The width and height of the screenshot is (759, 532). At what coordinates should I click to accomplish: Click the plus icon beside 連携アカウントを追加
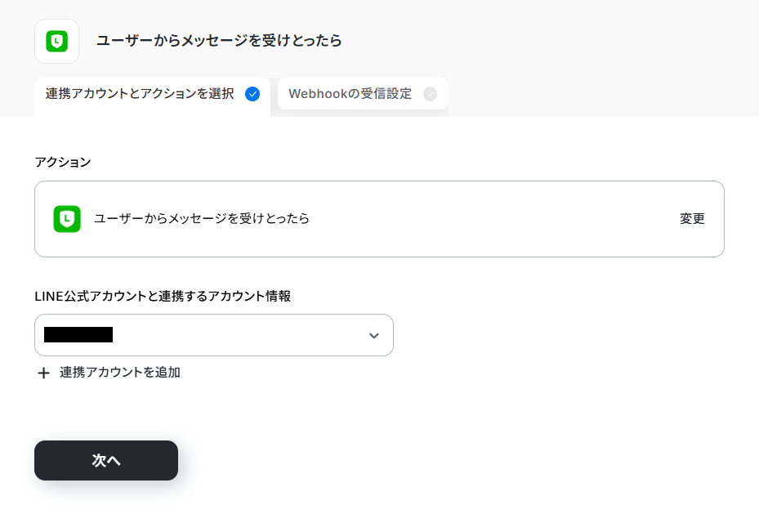[x=43, y=373]
